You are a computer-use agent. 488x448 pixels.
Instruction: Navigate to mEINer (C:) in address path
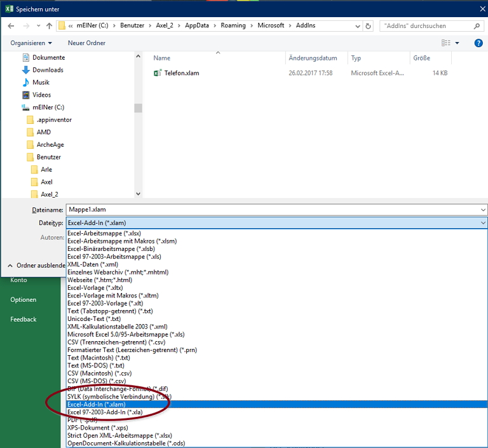(92, 25)
